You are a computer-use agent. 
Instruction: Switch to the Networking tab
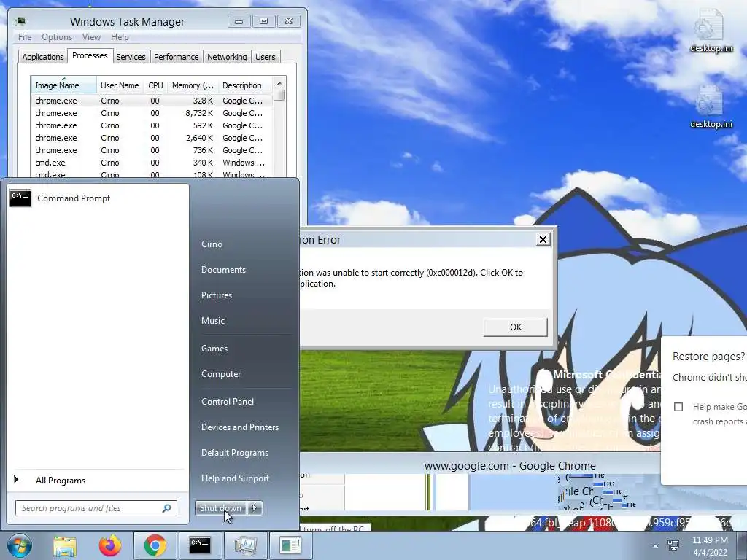coord(227,57)
